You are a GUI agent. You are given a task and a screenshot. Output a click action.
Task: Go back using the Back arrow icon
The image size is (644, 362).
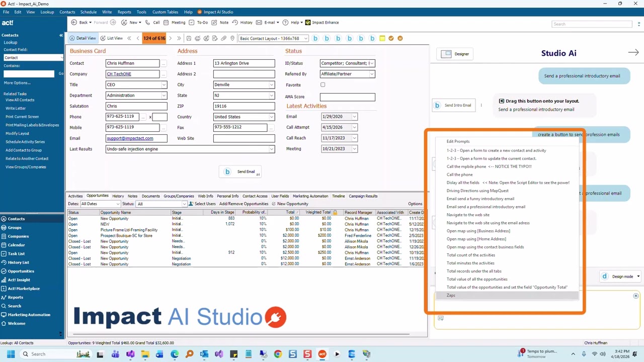74,23
